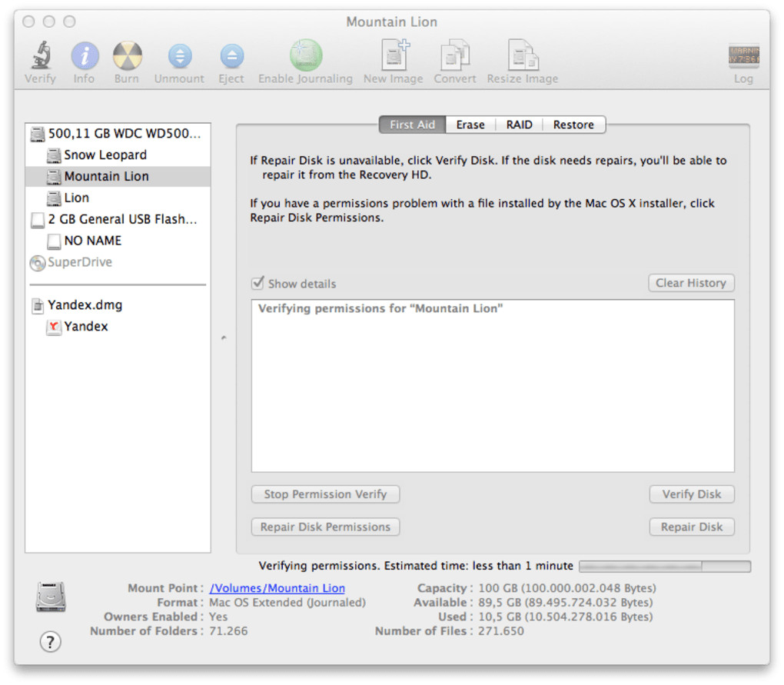The image size is (784, 685).
Task: Click the Burn disc icon
Action: 127,55
